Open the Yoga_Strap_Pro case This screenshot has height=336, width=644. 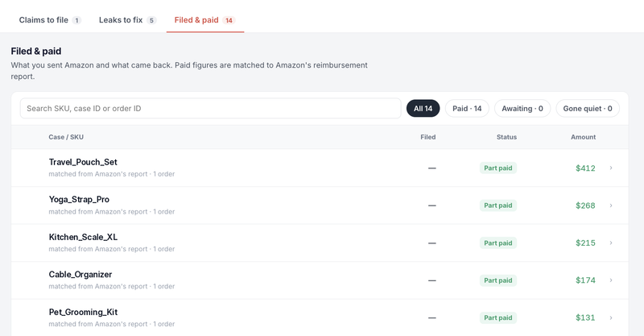(x=320, y=205)
